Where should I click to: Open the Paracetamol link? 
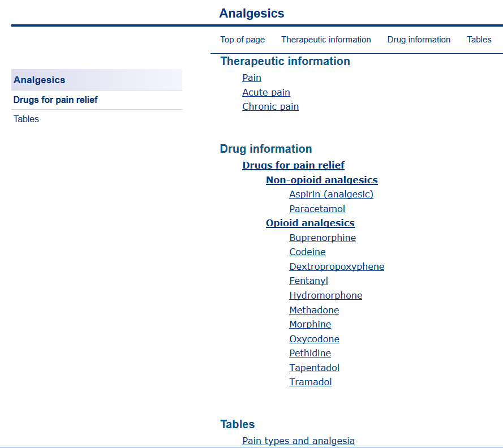tap(317, 209)
